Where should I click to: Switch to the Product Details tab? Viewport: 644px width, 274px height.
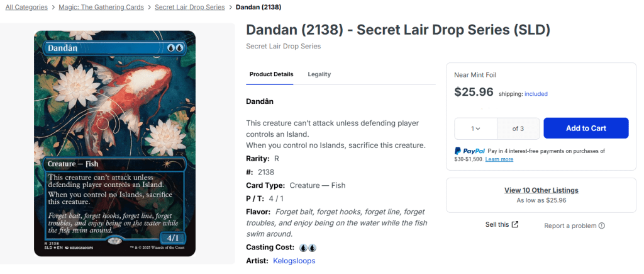coord(271,74)
